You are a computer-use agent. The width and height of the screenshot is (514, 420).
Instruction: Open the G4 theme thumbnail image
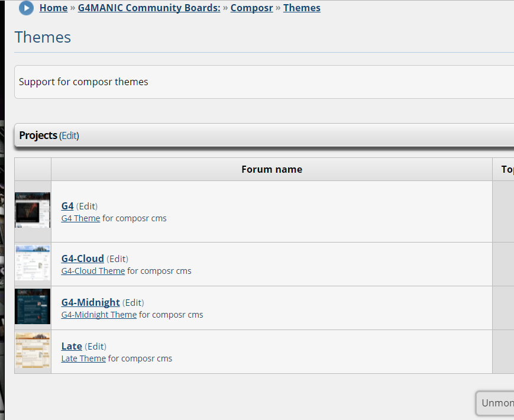pos(33,210)
